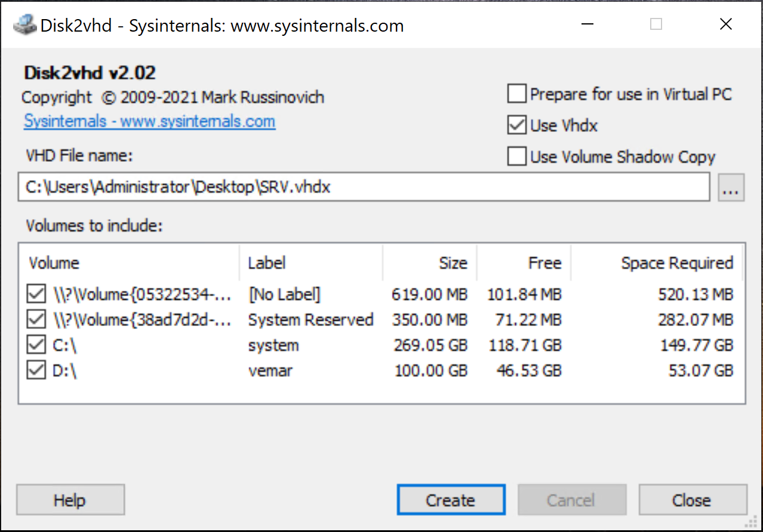Click the Copyright Mark Russinovich text
The height and width of the screenshot is (532, 763).
[x=173, y=97]
